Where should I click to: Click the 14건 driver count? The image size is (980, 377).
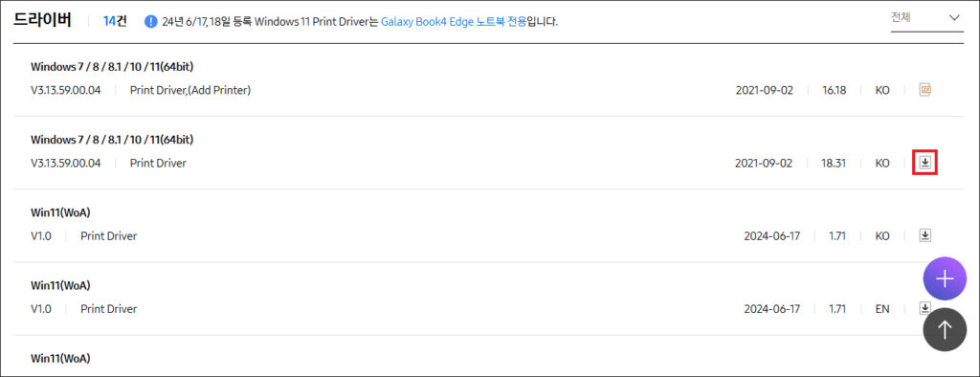(x=115, y=21)
